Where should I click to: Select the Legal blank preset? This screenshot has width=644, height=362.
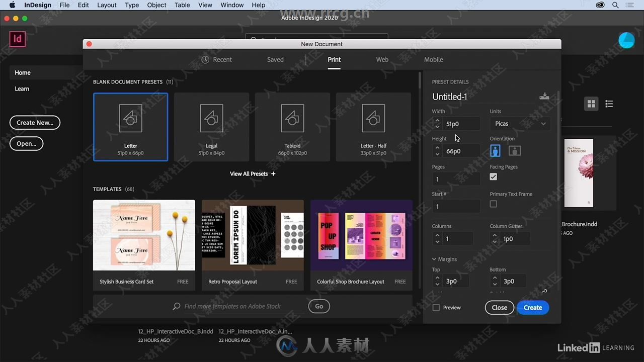click(211, 127)
